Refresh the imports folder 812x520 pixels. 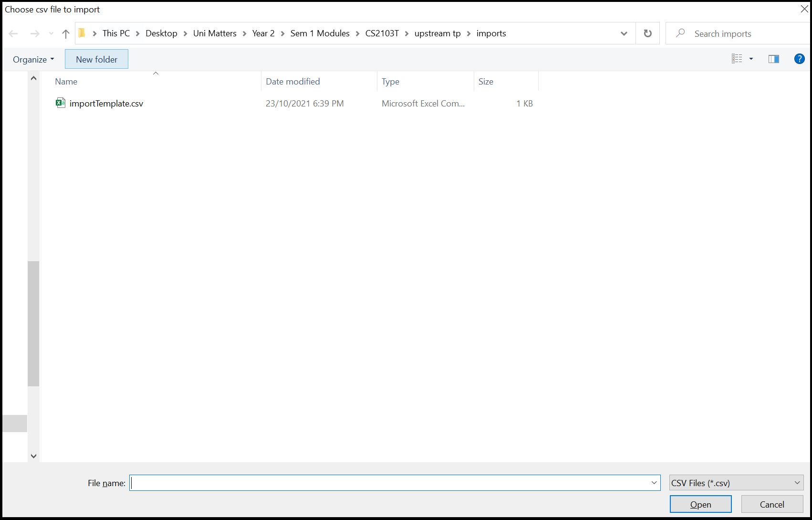647,33
